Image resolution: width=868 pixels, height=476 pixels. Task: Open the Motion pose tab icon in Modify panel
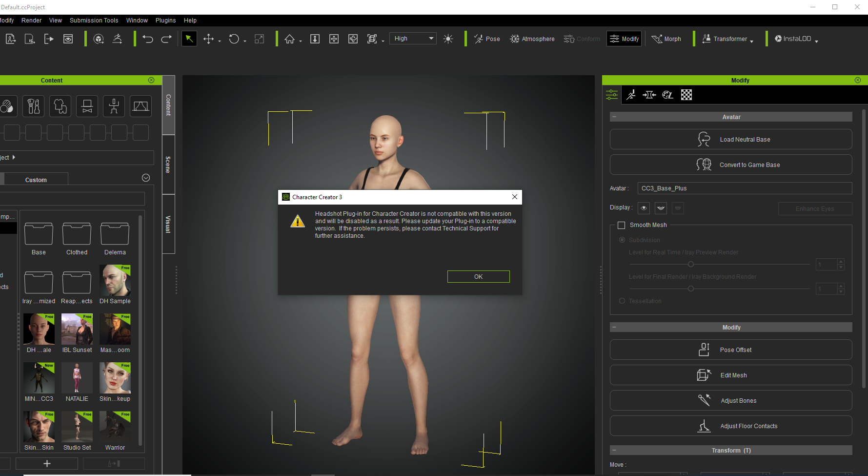pyautogui.click(x=631, y=95)
